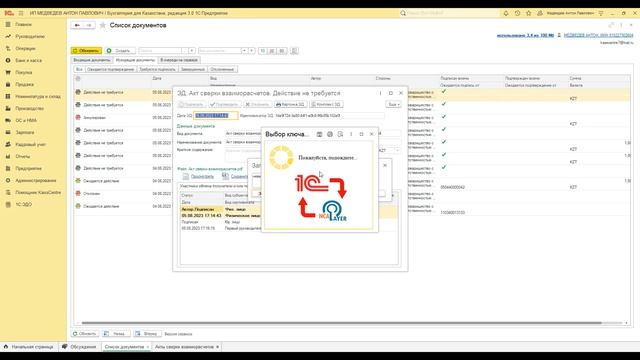
Task: Click Карточка ЭД button
Action: 290,104
